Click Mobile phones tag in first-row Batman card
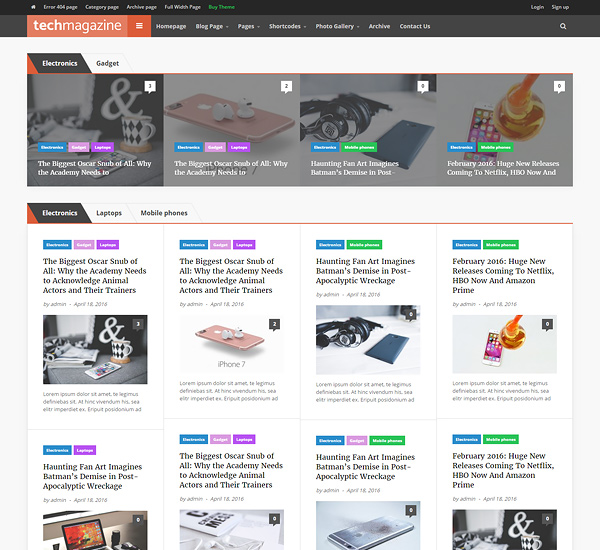 (364, 245)
